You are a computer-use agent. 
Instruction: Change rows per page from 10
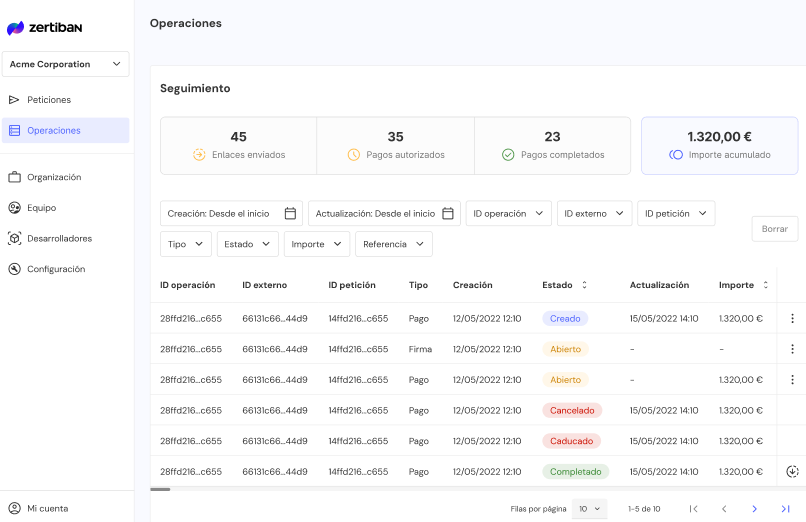(590, 509)
